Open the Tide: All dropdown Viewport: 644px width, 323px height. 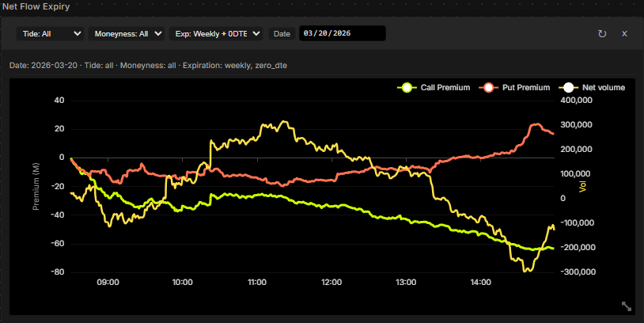click(50, 33)
